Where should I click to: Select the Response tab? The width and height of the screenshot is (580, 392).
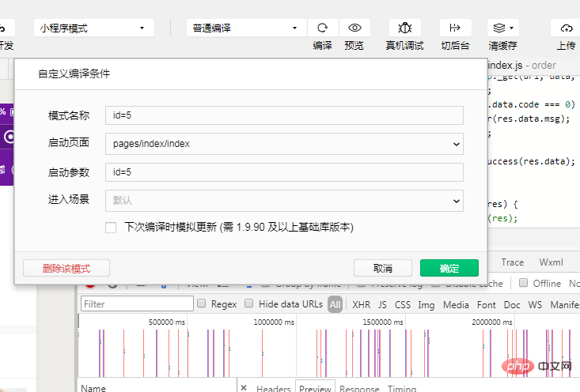point(359,388)
